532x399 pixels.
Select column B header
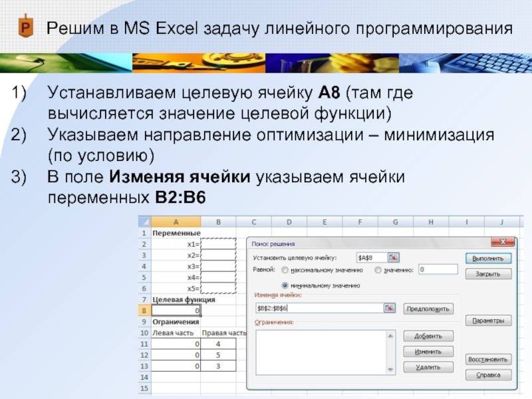[x=218, y=222]
